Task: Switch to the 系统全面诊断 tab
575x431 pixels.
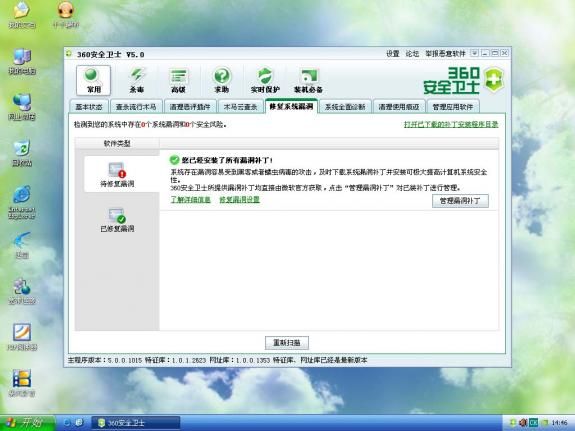Action: coord(345,107)
